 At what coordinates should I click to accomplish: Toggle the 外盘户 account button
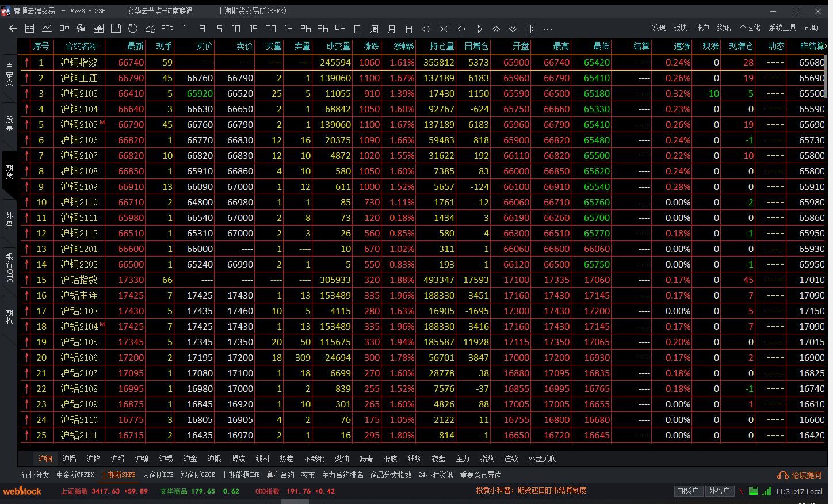[x=719, y=491]
